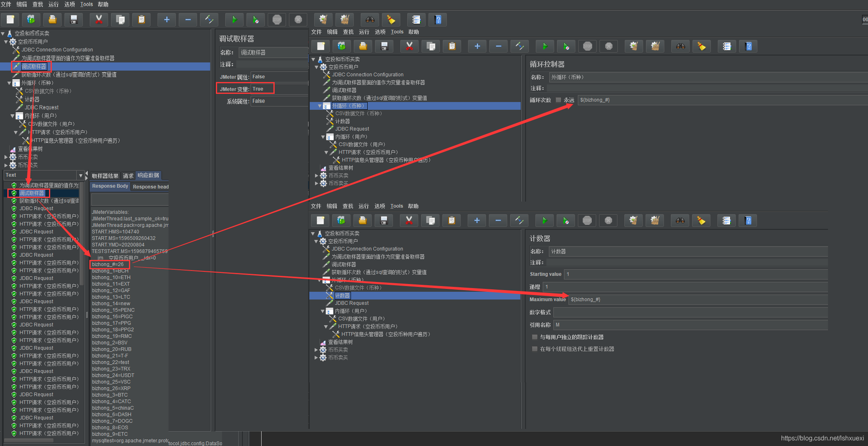The width and height of the screenshot is (868, 446).
Task: Open the Help icon in top toolbar
Action: click(438, 20)
